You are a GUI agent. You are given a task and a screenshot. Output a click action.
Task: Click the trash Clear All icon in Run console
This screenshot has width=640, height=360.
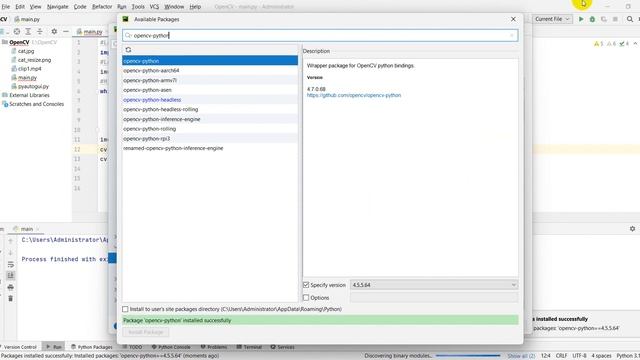pyautogui.click(x=11, y=299)
